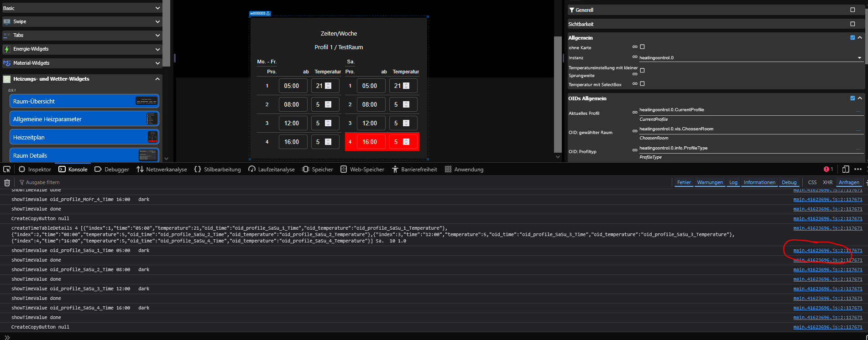Enable the CSS console filter

coord(812,182)
